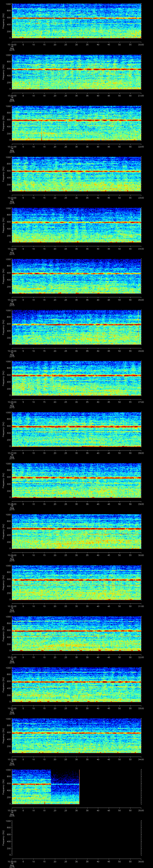
Task: Select the spectrogram for minute 10:27:00
Action: click(x=76, y=429)
